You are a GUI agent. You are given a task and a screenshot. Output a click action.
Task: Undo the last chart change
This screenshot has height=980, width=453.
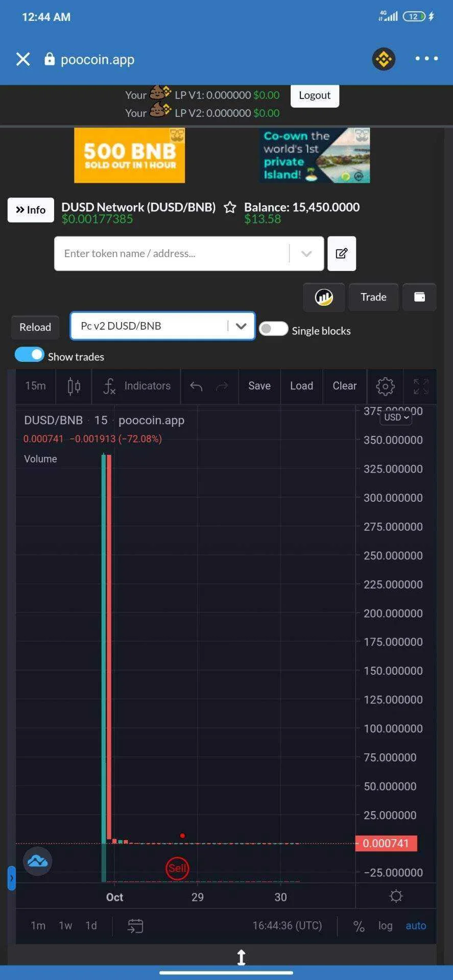(196, 386)
